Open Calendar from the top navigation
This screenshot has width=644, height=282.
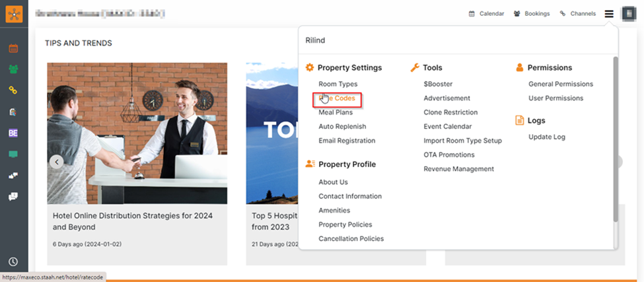tap(486, 13)
